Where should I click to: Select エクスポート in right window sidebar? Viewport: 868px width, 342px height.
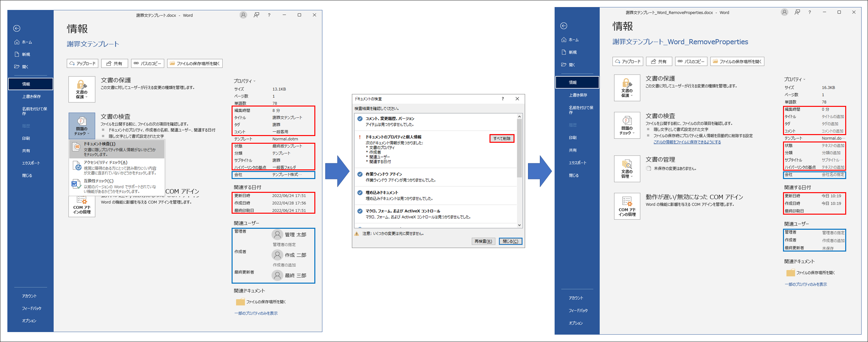coord(577,163)
